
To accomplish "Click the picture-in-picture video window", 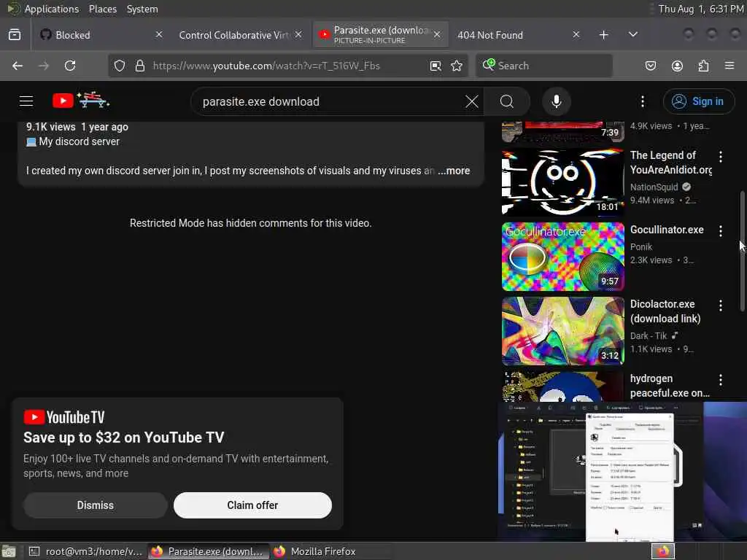I will coord(622,472).
